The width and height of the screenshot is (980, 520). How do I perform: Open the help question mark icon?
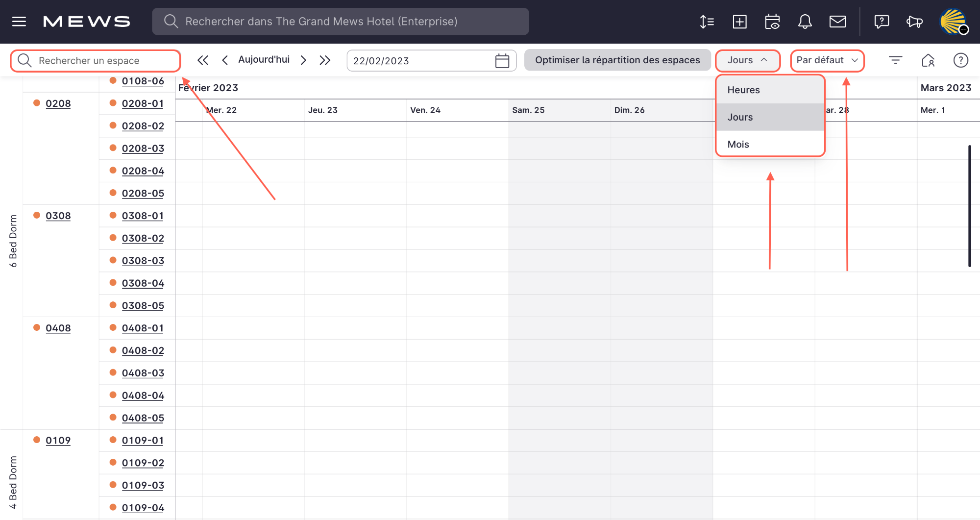pos(960,60)
